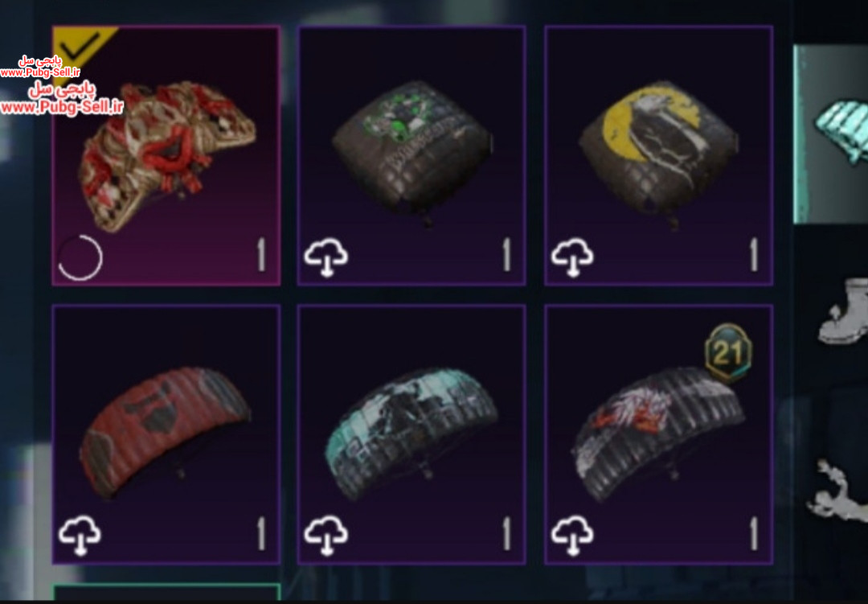Open the bottom sidebar category icon below shoes

tap(838, 491)
